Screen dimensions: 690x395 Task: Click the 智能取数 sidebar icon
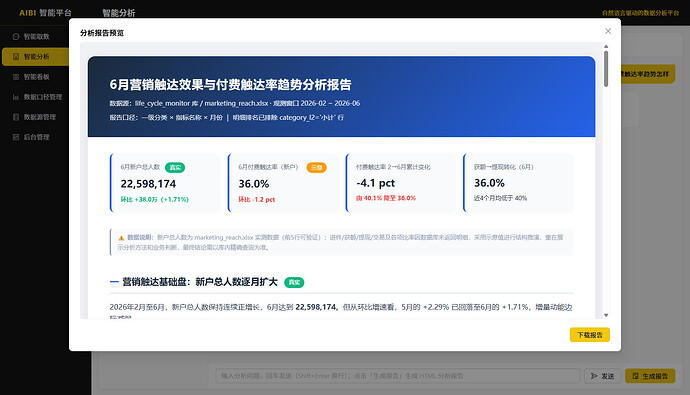click(16, 37)
